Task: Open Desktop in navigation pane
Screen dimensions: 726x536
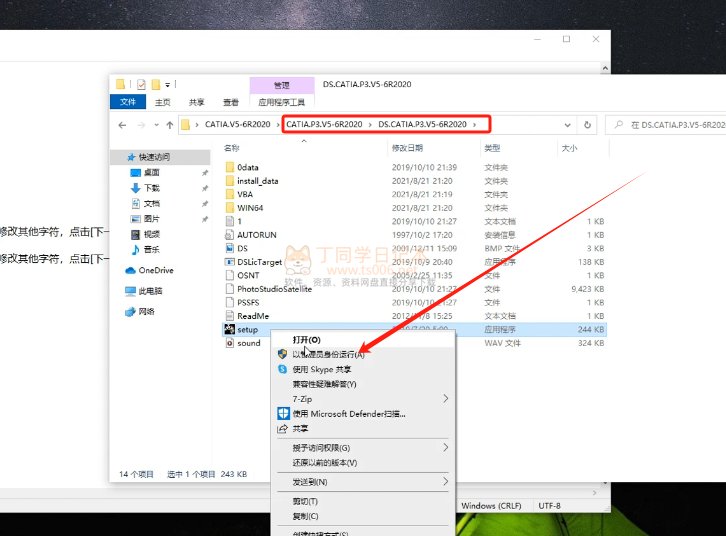Action: point(151,172)
